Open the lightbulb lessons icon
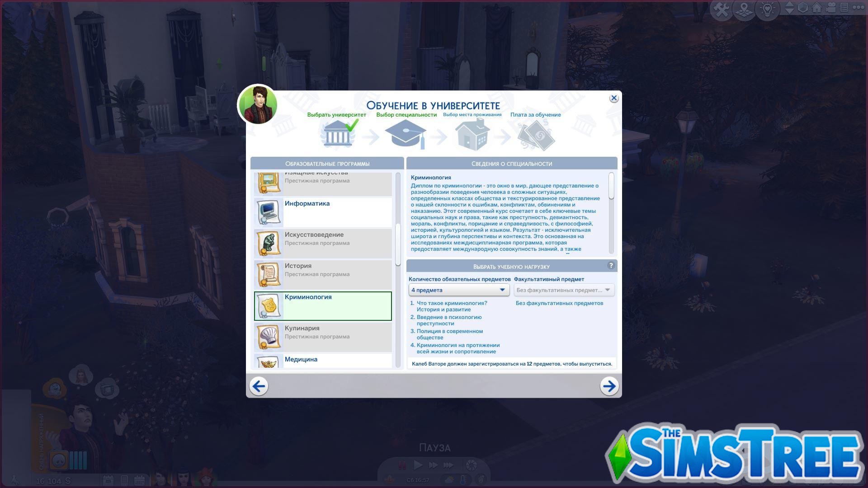This screenshot has width=868, height=488. [768, 9]
